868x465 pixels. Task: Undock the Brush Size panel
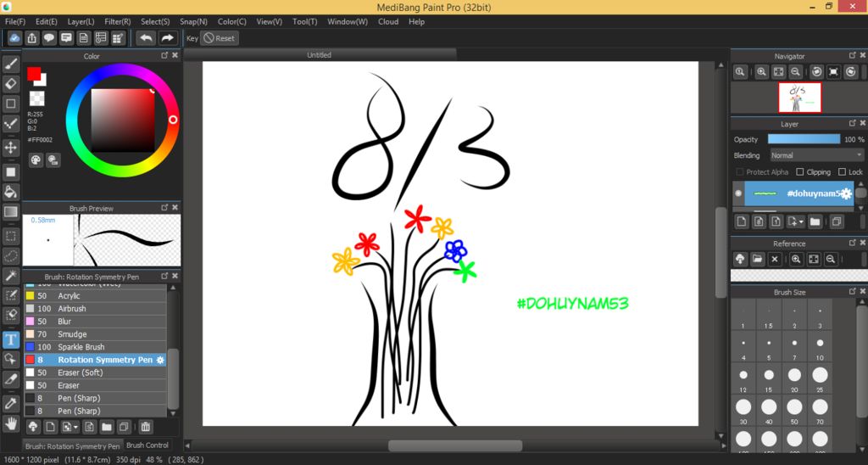853,291
